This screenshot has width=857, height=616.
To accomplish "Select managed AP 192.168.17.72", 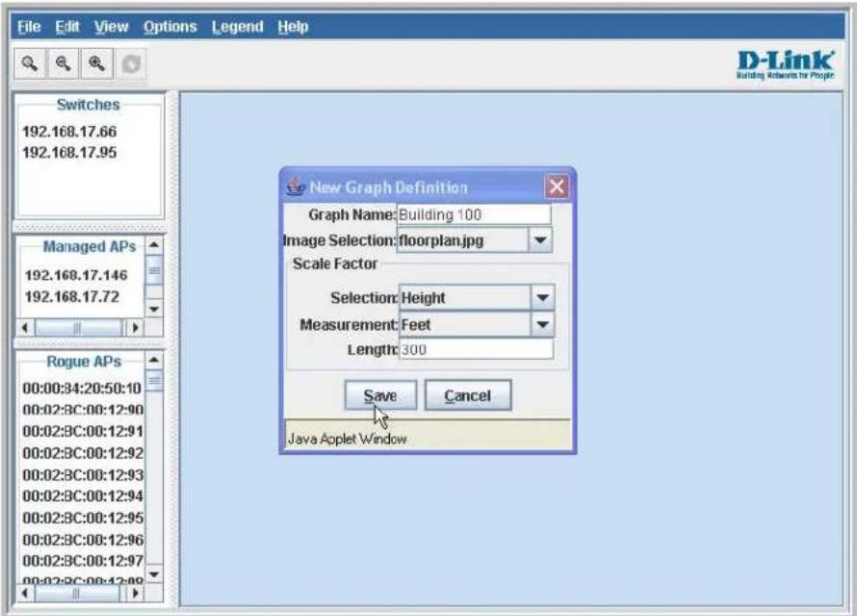I will [71, 296].
